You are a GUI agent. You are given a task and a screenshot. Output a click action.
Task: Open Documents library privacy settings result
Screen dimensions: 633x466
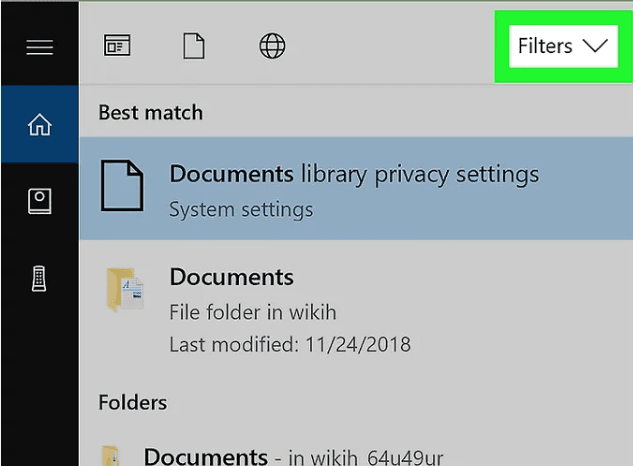pyautogui.click(x=354, y=174)
